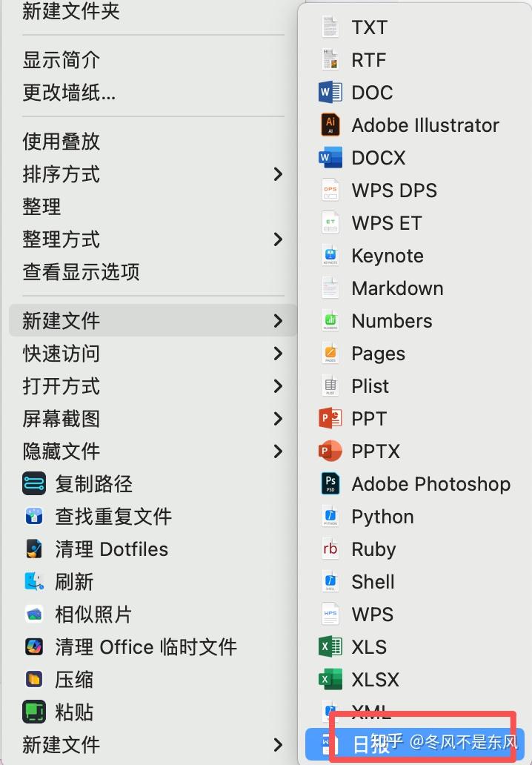532x765 pixels.
Task: Click the WPS DPS file icon
Action: pos(330,191)
